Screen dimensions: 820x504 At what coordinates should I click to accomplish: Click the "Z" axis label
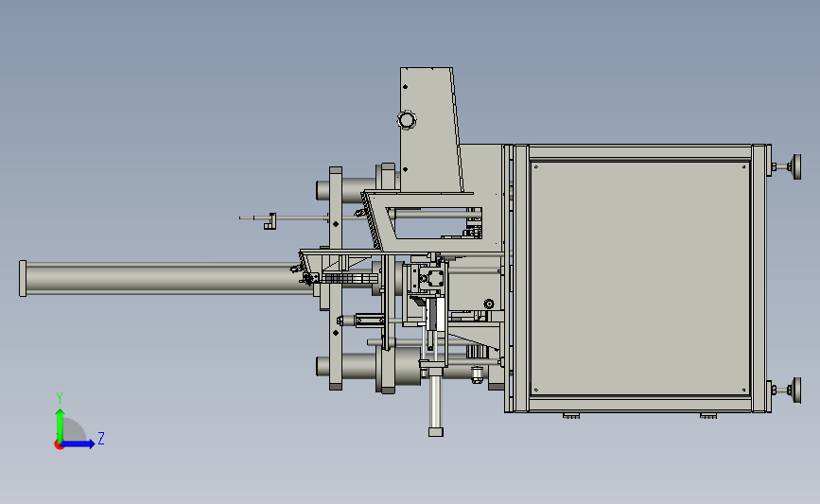pyautogui.click(x=101, y=438)
